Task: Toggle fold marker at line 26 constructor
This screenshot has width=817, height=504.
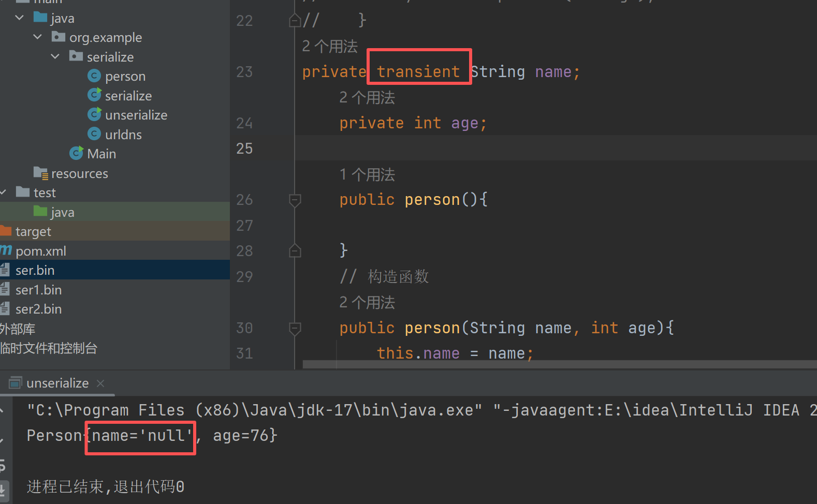Action: (x=295, y=200)
